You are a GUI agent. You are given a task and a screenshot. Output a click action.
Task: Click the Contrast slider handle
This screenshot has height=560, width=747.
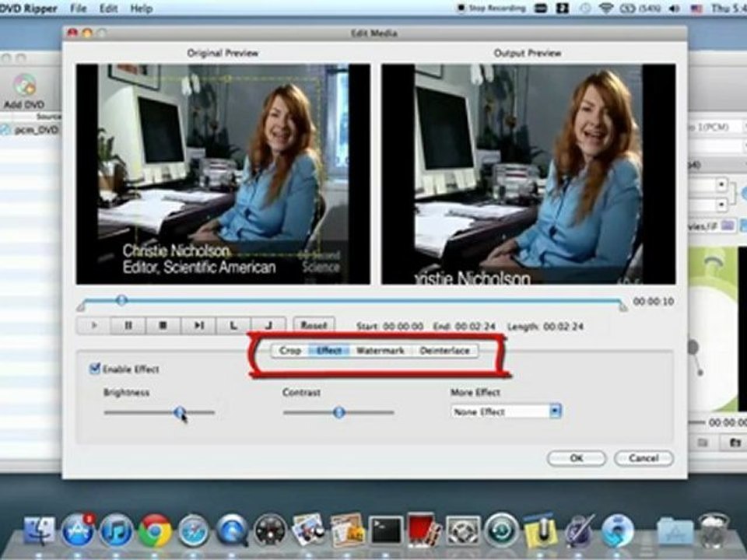pyautogui.click(x=338, y=412)
